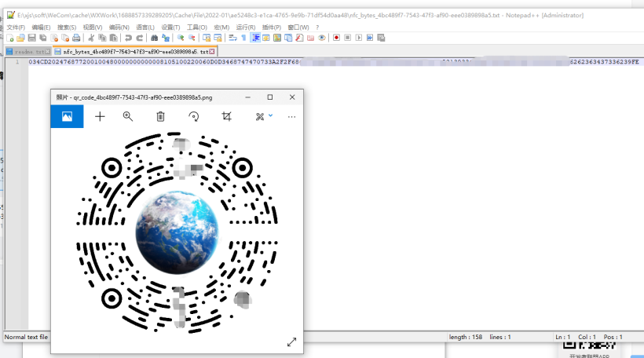Delete the photo with trash icon
Screen dimensions: 644x358
[160, 117]
